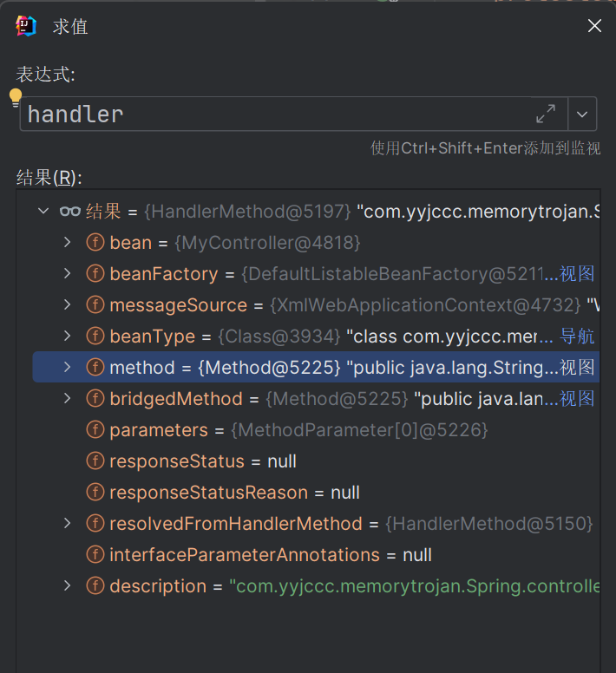Click the expand editor icon in expression field
Image resolution: width=616 pixels, height=673 pixels.
click(x=546, y=114)
